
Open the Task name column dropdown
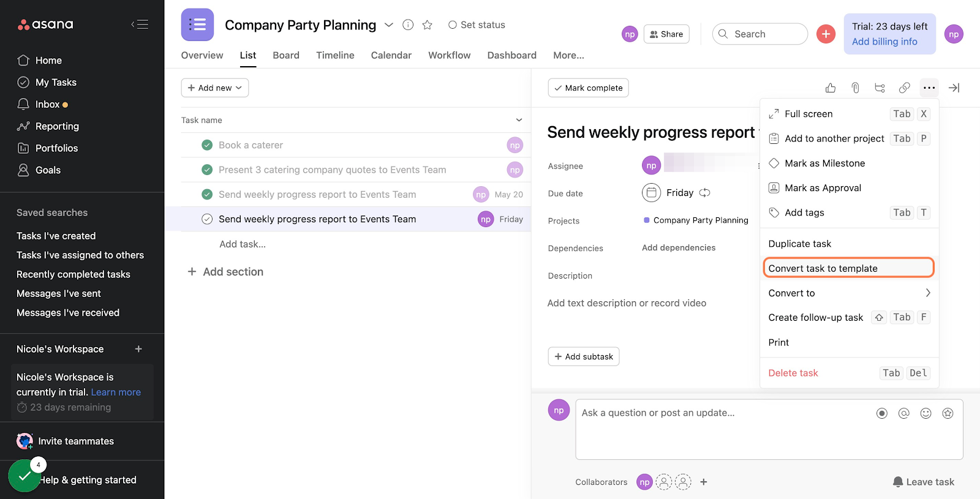pyautogui.click(x=519, y=120)
